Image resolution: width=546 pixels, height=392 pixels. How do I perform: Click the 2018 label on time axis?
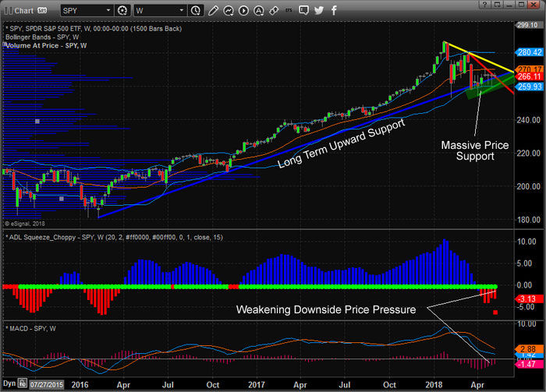pyautogui.click(x=434, y=385)
